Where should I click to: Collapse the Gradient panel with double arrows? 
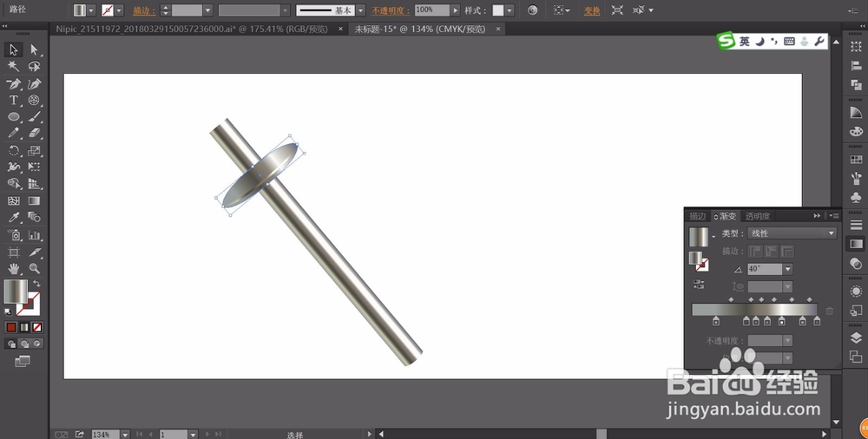pyautogui.click(x=817, y=216)
